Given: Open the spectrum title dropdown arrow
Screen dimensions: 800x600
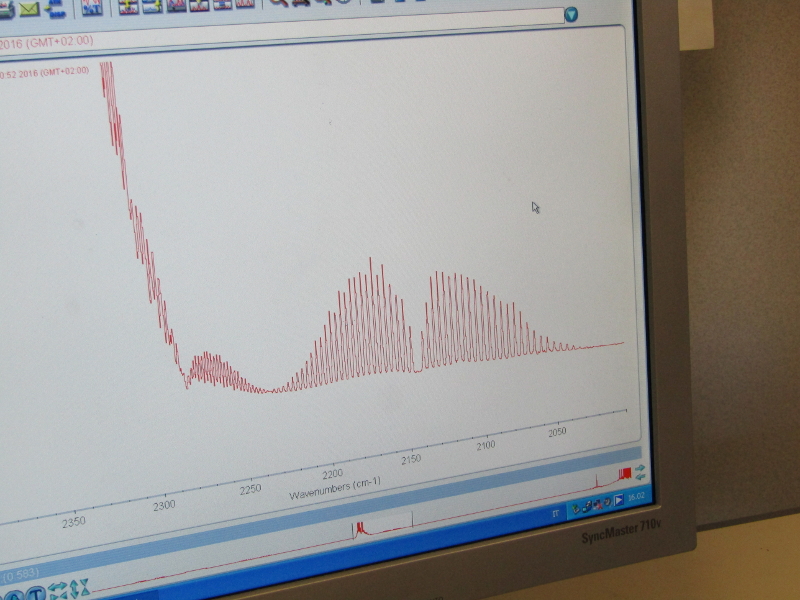Looking at the screenshot, I should [570, 15].
